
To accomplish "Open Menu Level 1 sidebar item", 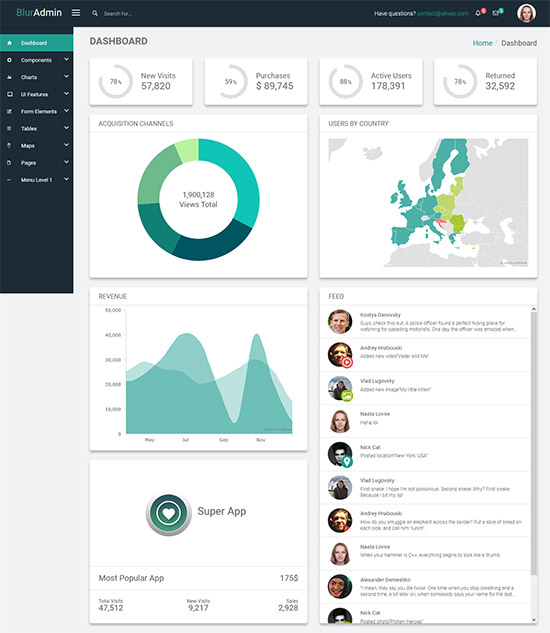I will pyautogui.click(x=36, y=180).
